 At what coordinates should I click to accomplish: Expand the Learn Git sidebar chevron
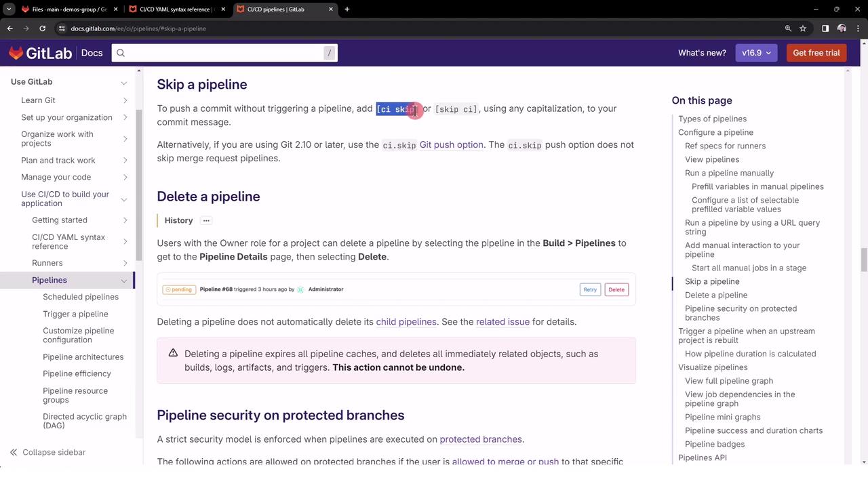coord(125,100)
